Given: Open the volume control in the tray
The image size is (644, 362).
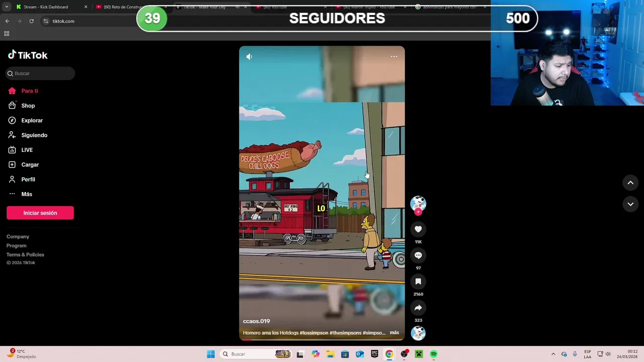Looking at the screenshot, I should pyautogui.click(x=608, y=354).
